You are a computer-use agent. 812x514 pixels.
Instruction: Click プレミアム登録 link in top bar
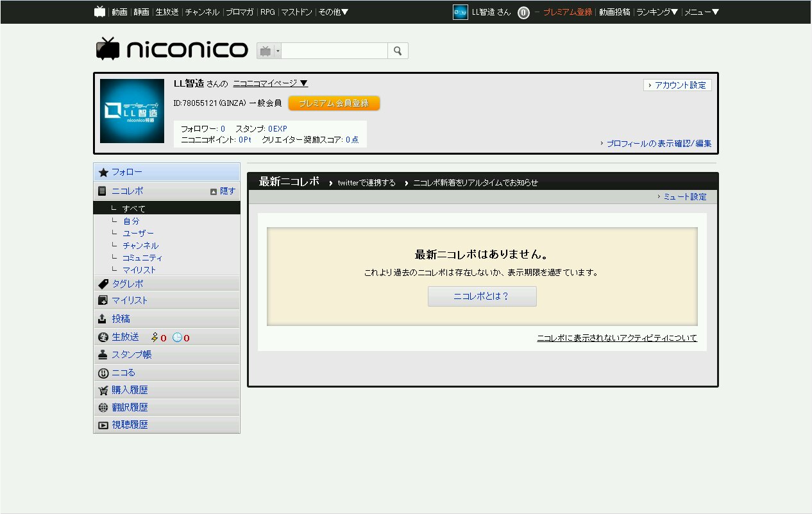568,12
